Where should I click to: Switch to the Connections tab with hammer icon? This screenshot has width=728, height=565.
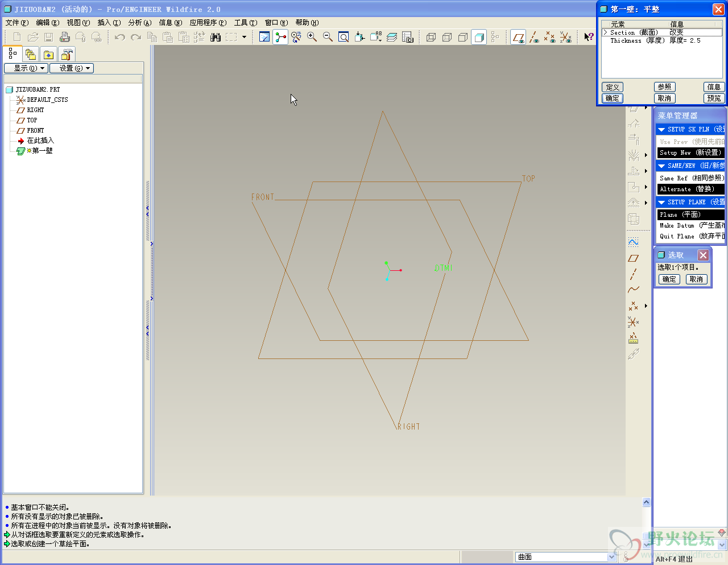pos(67,55)
